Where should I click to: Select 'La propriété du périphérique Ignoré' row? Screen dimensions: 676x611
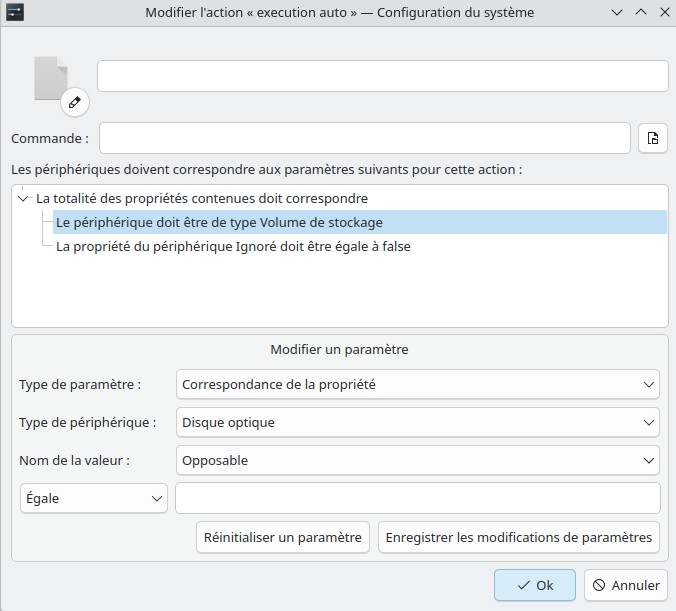233,246
